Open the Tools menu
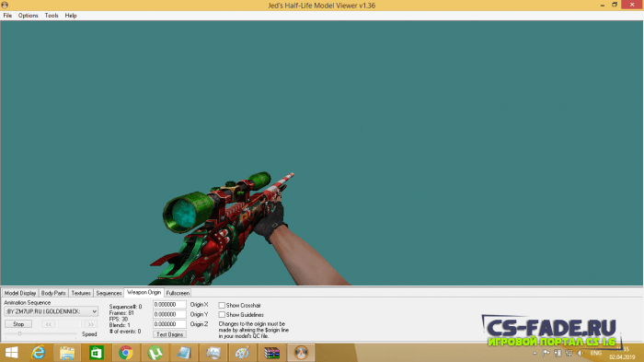Screen dimensions: 644x362 coord(52,16)
